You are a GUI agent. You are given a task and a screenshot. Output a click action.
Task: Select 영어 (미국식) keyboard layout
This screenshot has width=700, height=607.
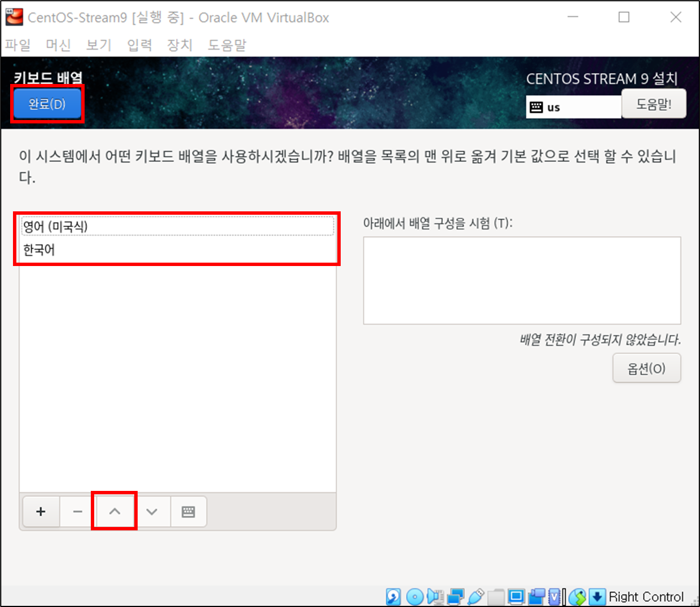click(178, 227)
